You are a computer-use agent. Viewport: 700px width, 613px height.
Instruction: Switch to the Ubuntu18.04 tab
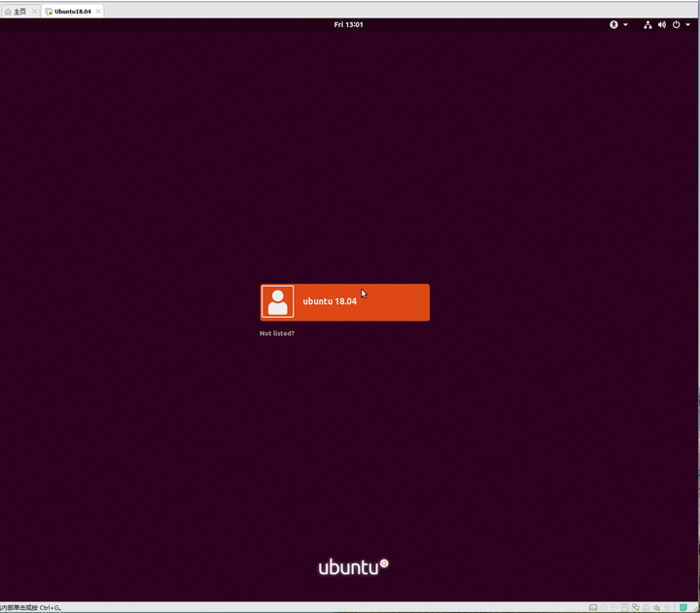click(73, 12)
